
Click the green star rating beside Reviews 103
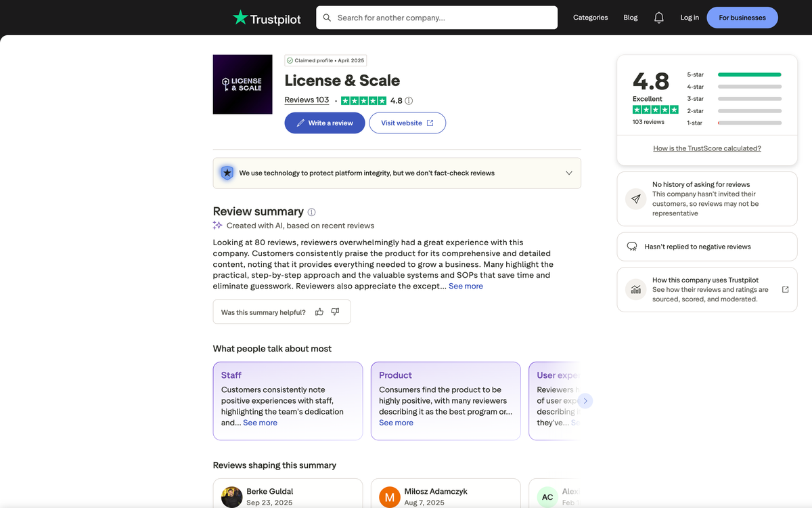click(363, 100)
